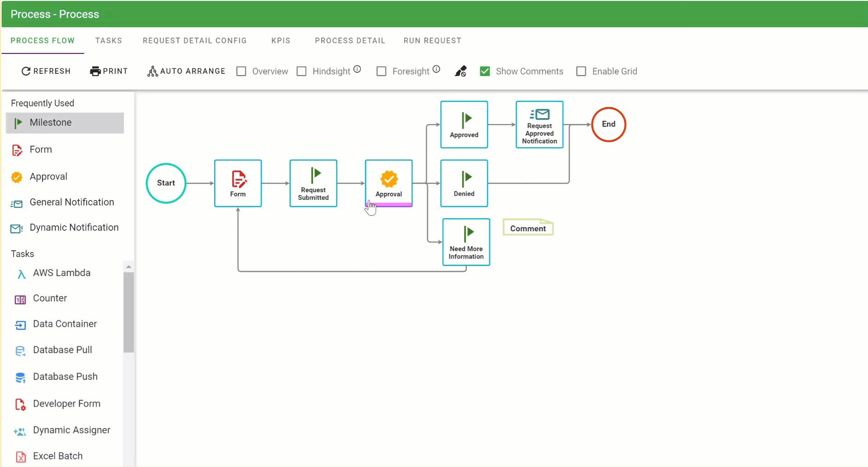Toggle the Foresight checkbox
868x467 pixels.
pyautogui.click(x=382, y=71)
